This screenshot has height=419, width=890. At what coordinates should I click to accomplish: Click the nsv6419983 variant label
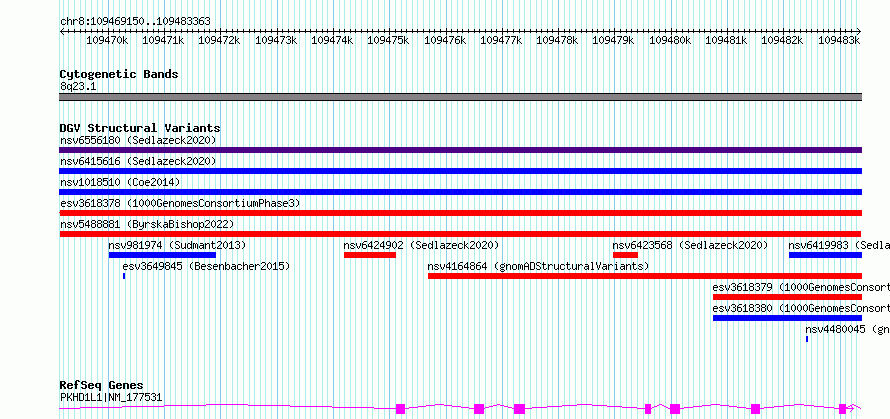[839, 245]
